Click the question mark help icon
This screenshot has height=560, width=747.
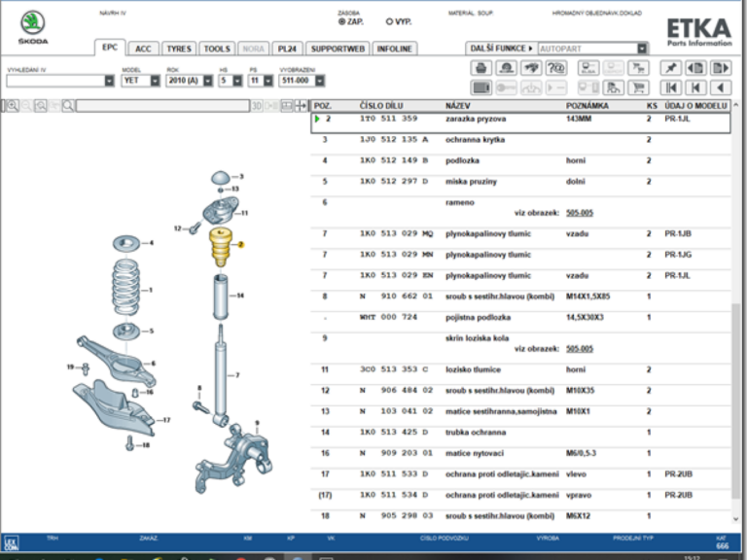point(556,68)
